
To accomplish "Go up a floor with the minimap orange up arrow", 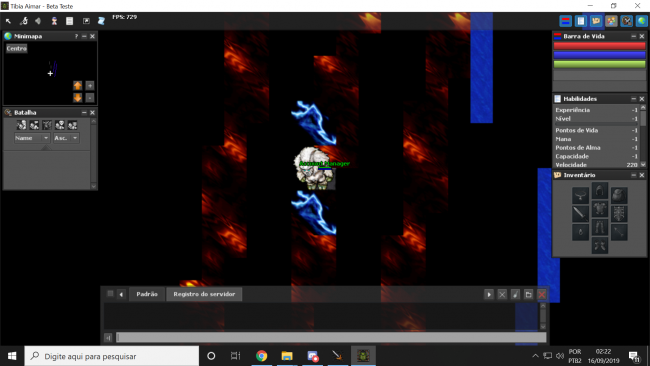I will click(78, 85).
